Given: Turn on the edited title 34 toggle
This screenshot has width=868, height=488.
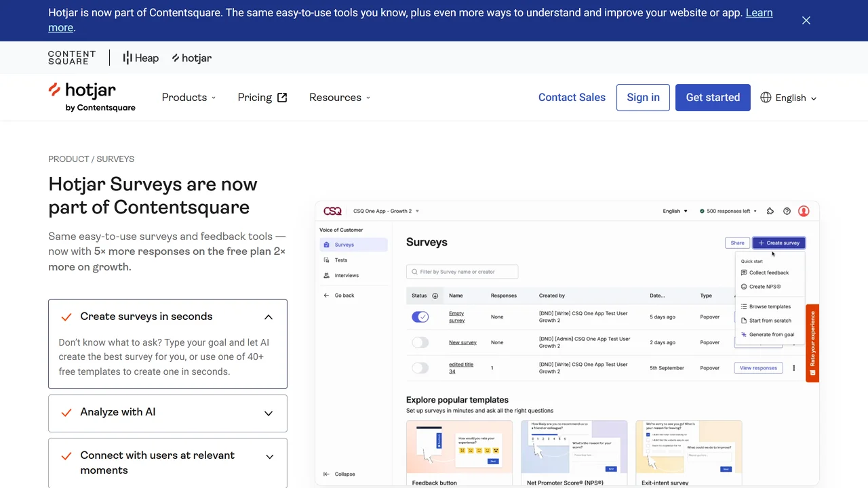Looking at the screenshot, I should [x=420, y=368].
